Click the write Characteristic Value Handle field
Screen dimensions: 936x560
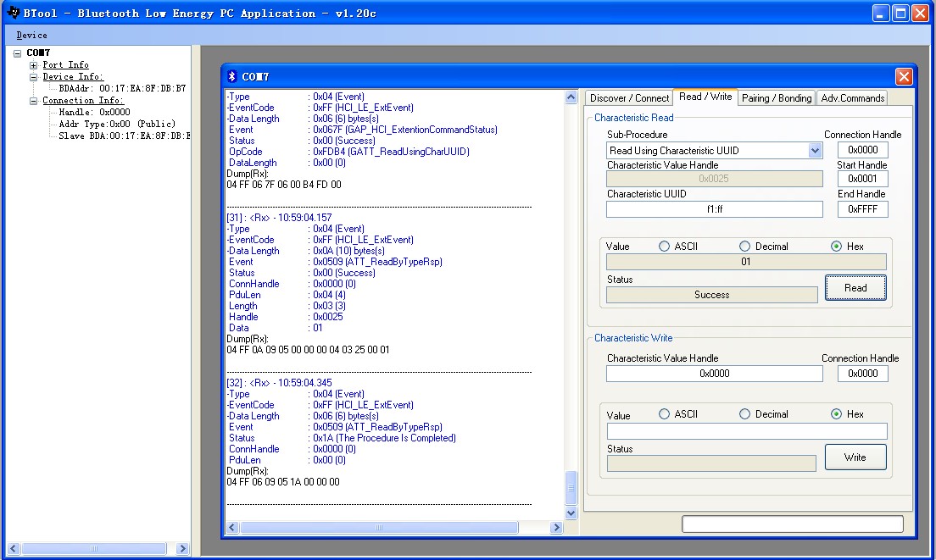715,374
